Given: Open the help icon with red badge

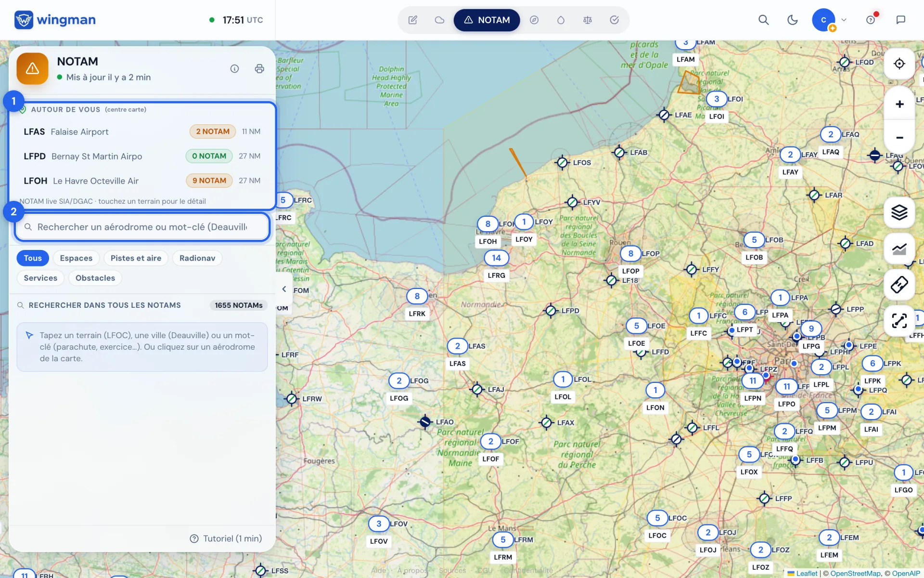Looking at the screenshot, I should coord(871,20).
